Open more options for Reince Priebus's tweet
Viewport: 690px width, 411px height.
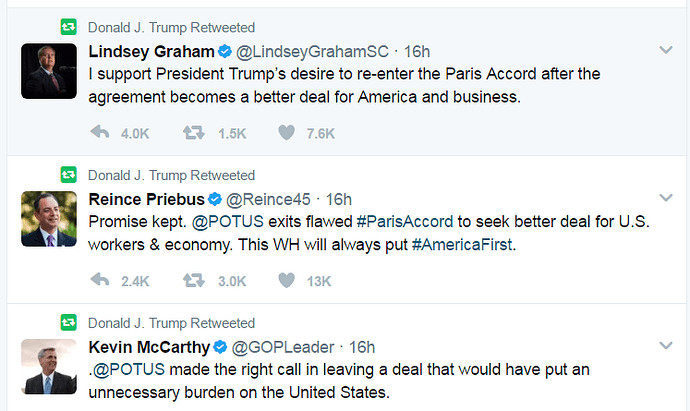[666, 198]
